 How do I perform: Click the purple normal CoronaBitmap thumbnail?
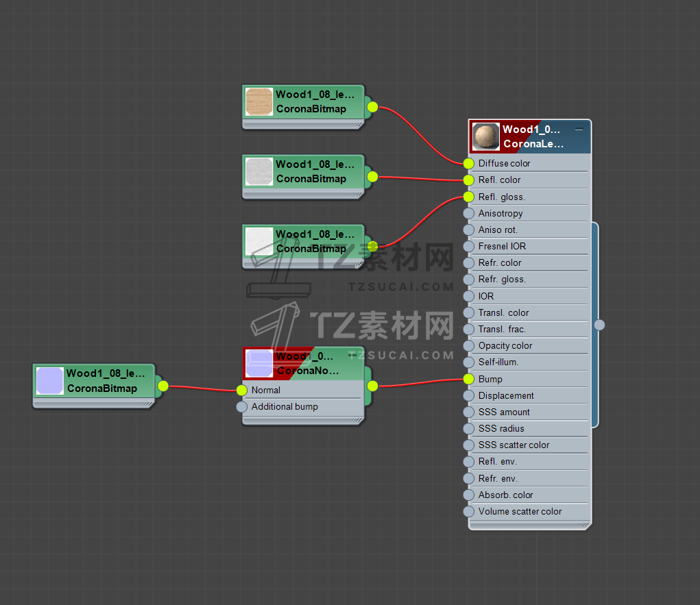[x=49, y=381]
